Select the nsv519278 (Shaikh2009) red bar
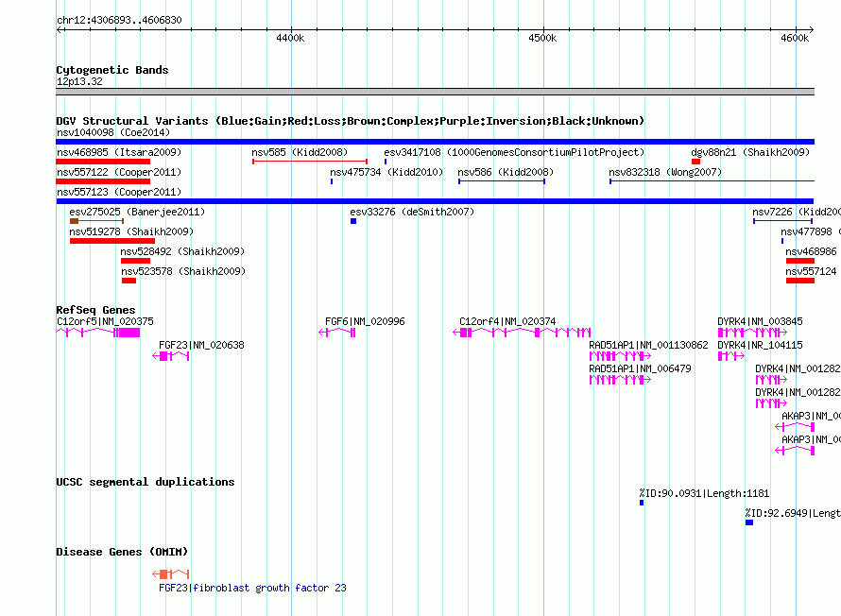Screen dimensions: 841x616 pyautogui.click(x=112, y=241)
